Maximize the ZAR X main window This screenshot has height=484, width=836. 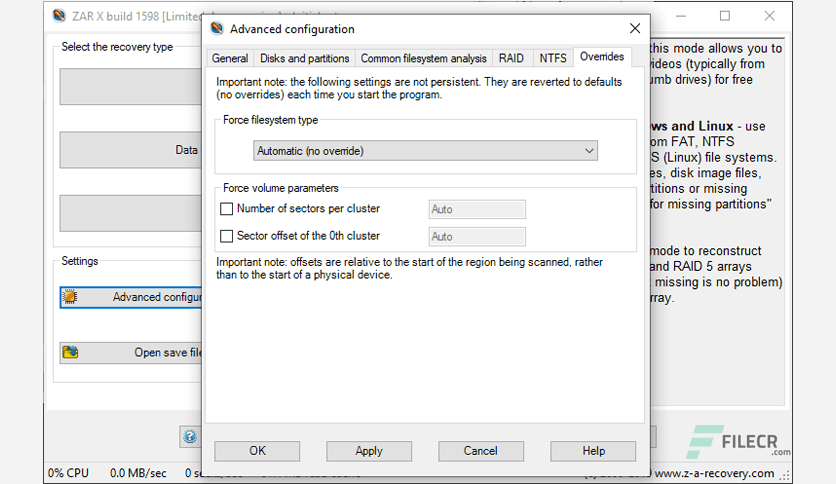click(725, 16)
